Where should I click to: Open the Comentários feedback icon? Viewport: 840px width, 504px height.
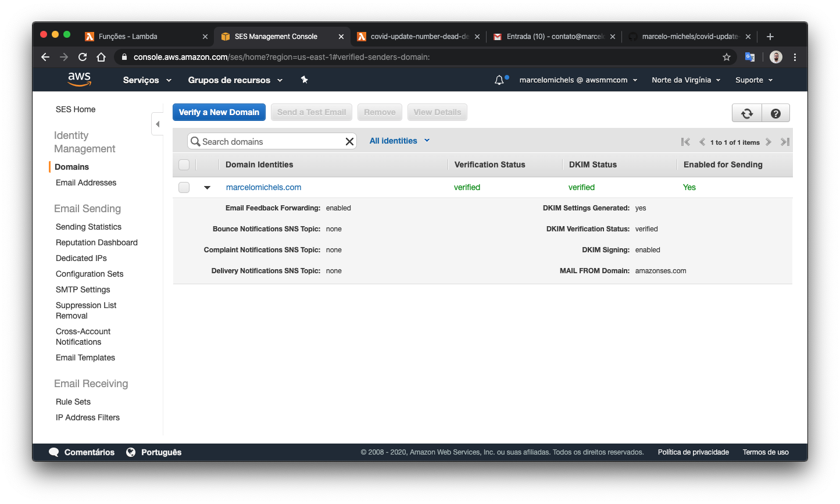[54, 452]
